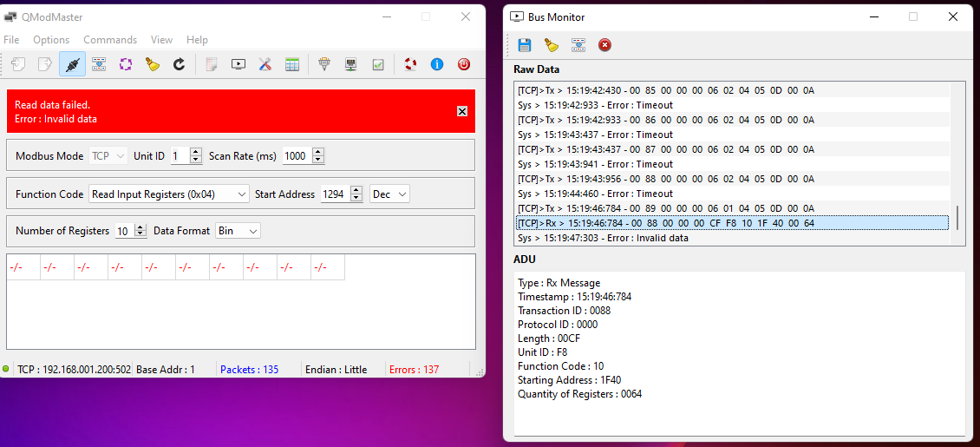The height and width of the screenshot is (447, 980).
Task: Click into the Scan Rate field showing 1000
Action: click(x=297, y=155)
